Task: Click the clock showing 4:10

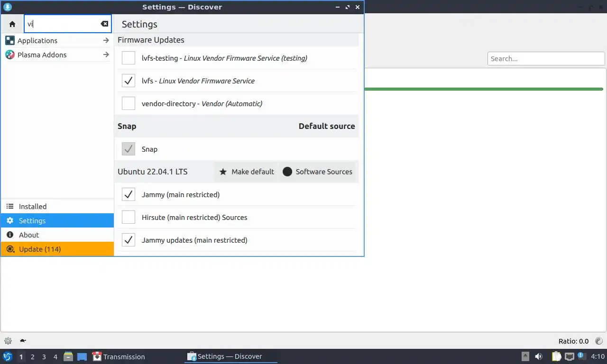Action: pyautogui.click(x=598, y=356)
